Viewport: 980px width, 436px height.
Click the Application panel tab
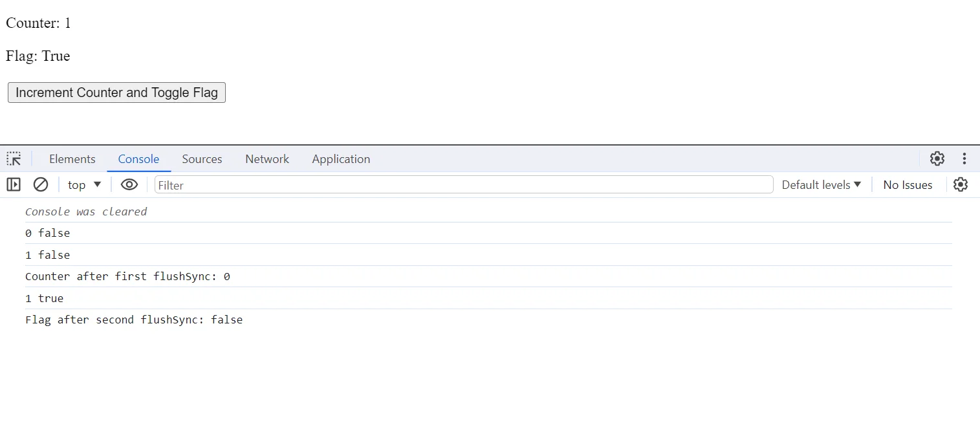340,158
